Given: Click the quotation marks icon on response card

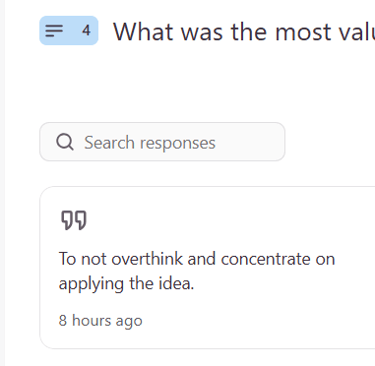Looking at the screenshot, I should click(x=74, y=220).
